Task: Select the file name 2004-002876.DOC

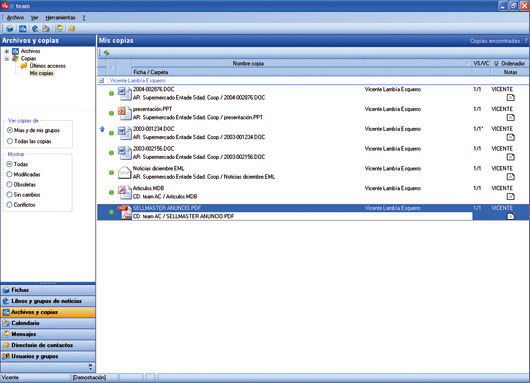Action: tap(153, 90)
